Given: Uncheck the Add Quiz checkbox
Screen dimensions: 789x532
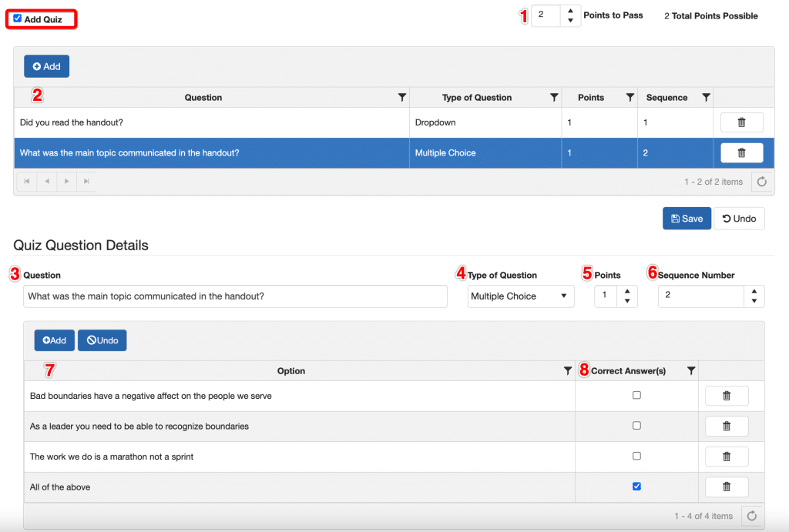Looking at the screenshot, I should 18,18.
